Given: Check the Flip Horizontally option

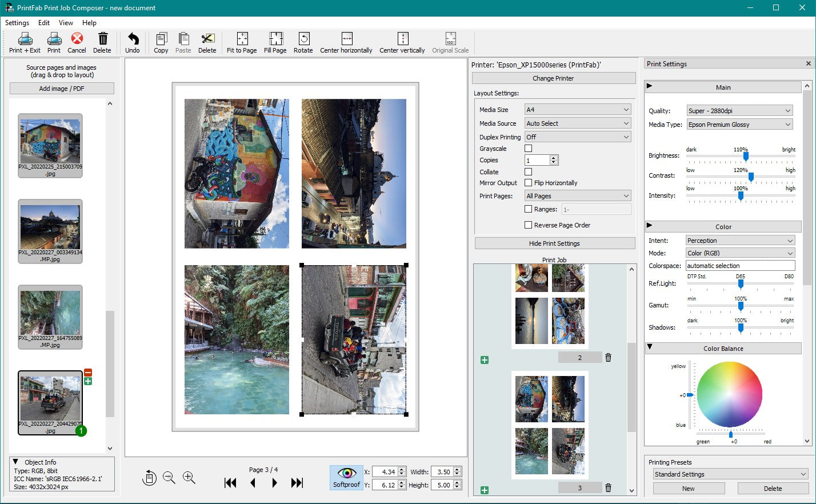Looking at the screenshot, I should [x=529, y=183].
